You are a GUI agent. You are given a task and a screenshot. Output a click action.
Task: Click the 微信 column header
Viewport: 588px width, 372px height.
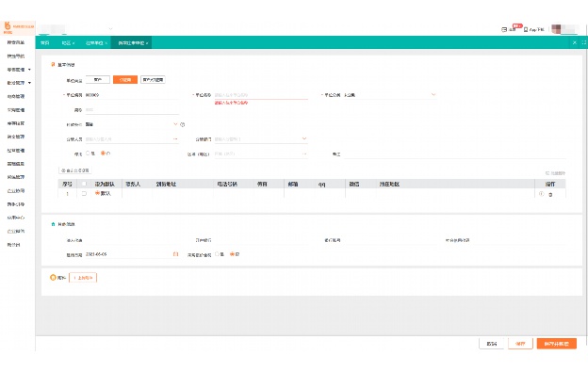(x=354, y=184)
